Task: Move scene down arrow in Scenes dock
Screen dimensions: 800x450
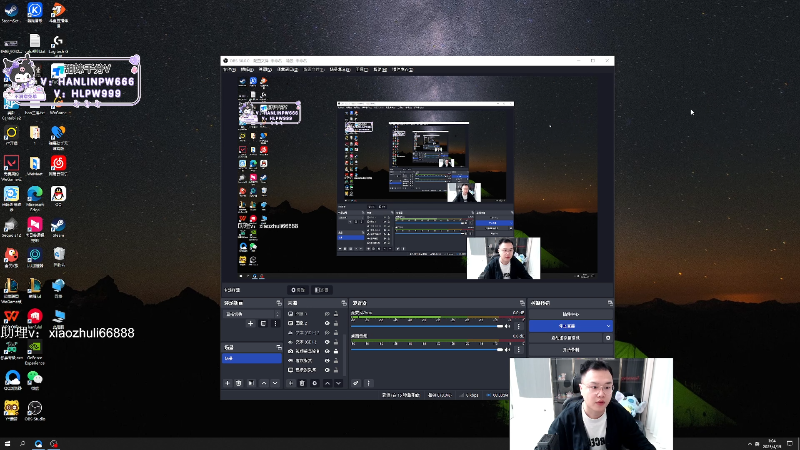Action: click(x=275, y=383)
